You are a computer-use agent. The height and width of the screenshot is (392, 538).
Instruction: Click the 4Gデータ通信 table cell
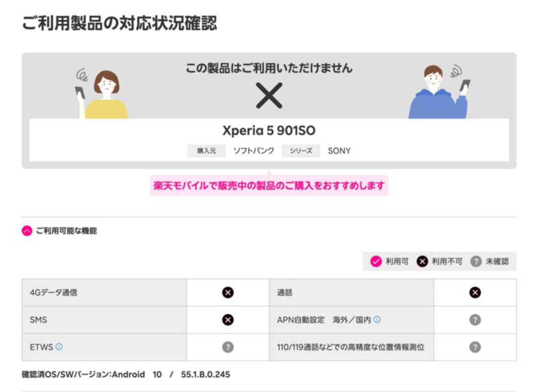[x=104, y=293]
